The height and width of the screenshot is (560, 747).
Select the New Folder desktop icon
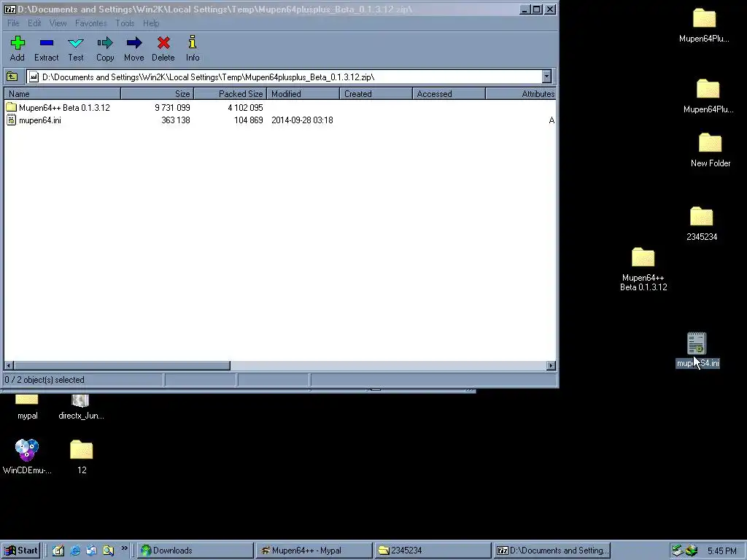711,150
